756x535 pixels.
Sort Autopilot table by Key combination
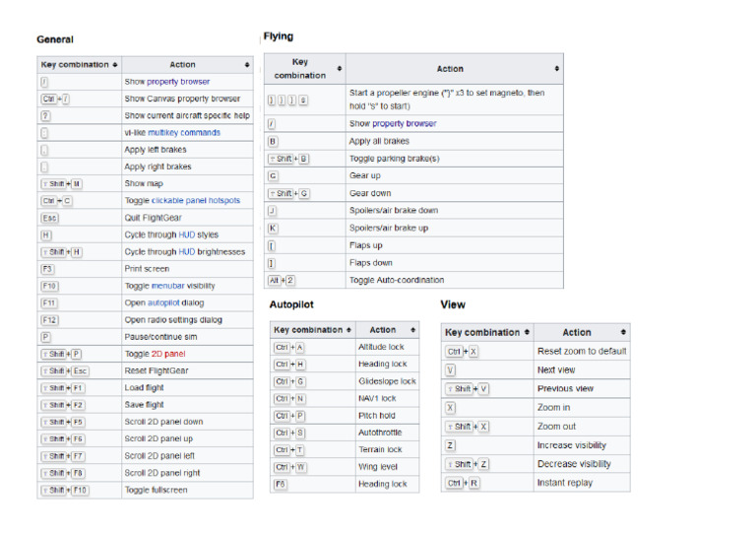(x=347, y=330)
